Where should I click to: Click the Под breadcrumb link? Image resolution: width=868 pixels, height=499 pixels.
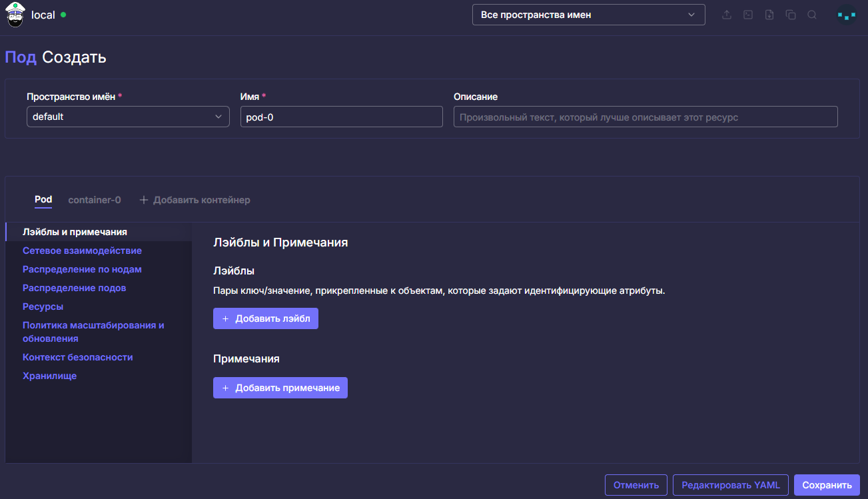click(21, 57)
